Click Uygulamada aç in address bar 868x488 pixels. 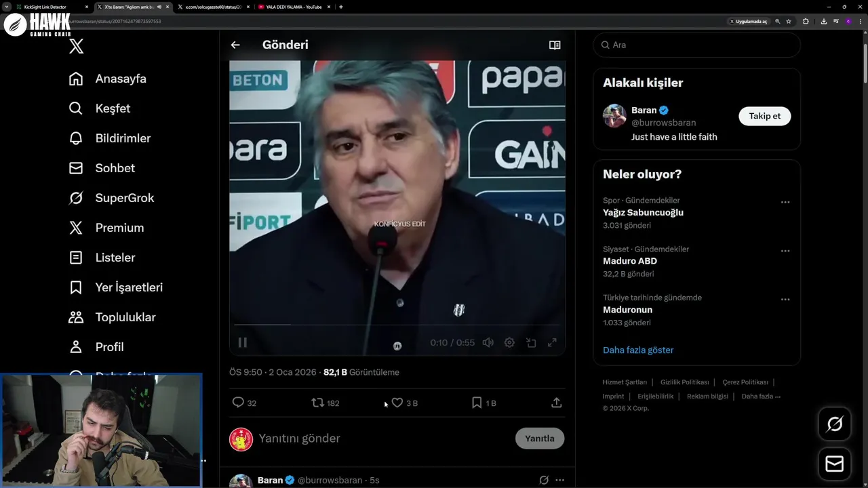point(748,21)
